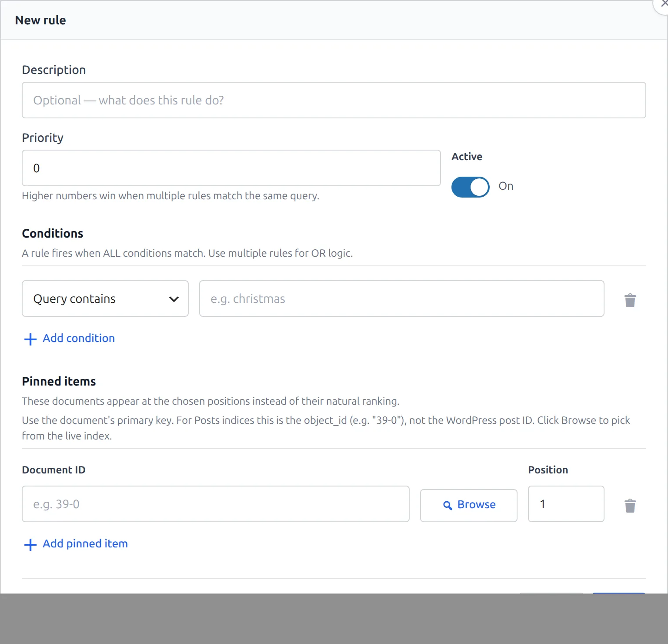
Task: Click the plus icon beside Add condition
Action: [x=30, y=339]
